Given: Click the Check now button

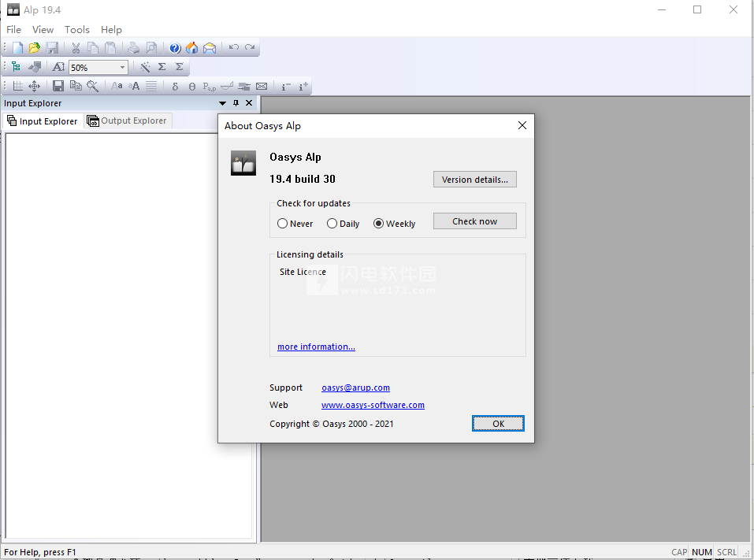Looking at the screenshot, I should point(474,221).
